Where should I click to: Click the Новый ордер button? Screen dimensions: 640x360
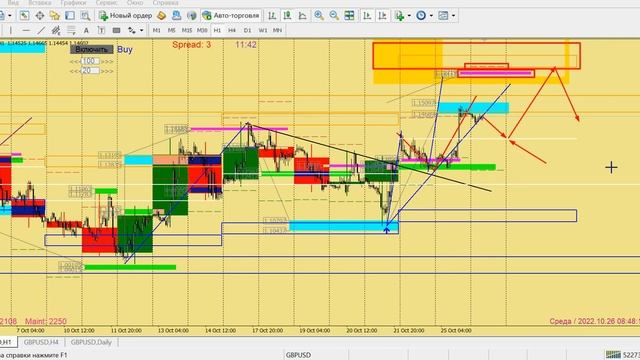(126, 16)
